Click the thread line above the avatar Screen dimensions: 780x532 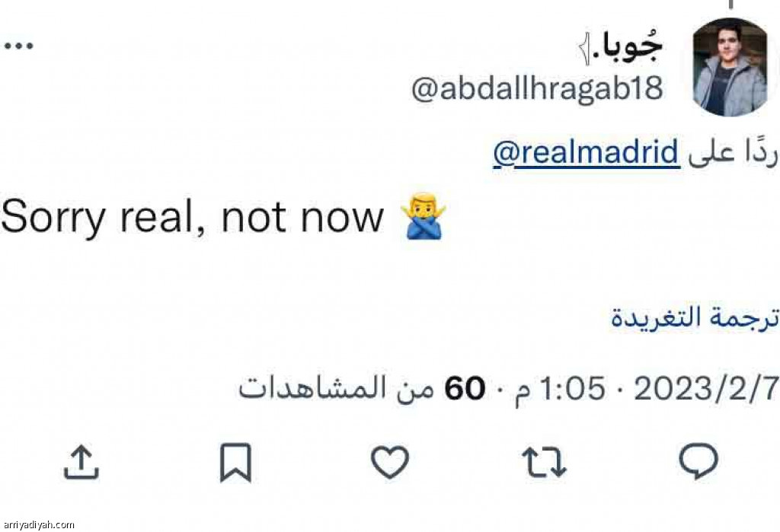(x=730, y=5)
